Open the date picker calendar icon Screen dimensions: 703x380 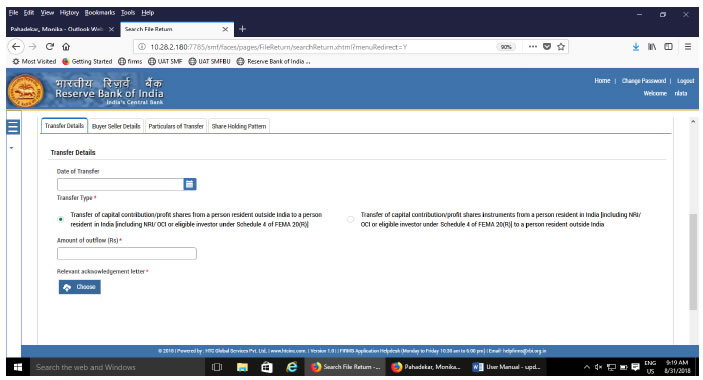click(190, 184)
